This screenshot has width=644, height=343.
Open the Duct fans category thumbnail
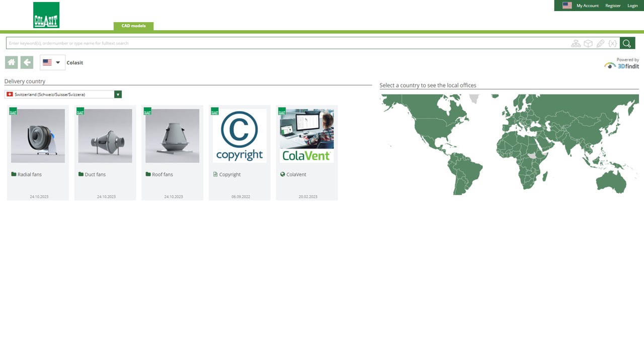pos(105,135)
